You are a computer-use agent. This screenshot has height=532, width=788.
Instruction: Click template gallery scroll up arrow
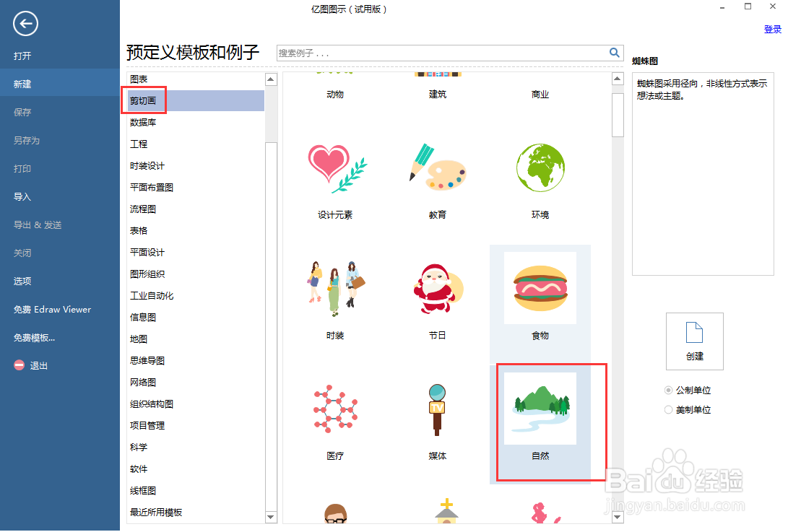pyautogui.click(x=618, y=79)
